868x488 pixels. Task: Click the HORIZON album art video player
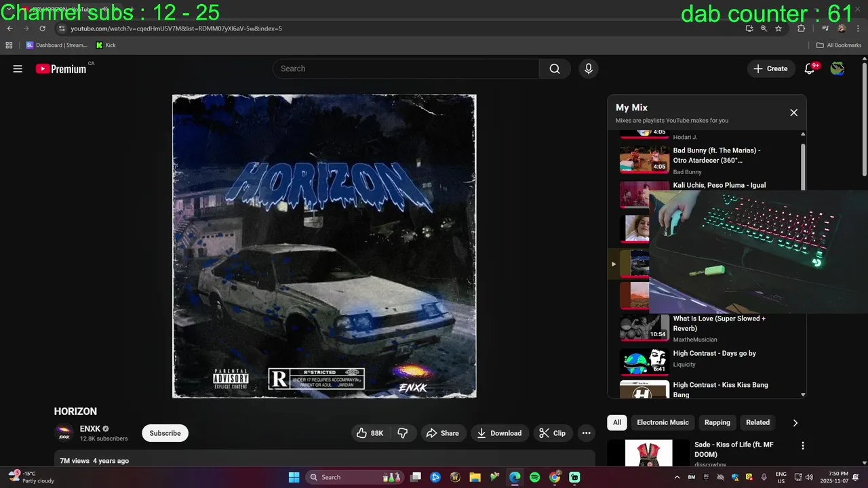(x=324, y=246)
